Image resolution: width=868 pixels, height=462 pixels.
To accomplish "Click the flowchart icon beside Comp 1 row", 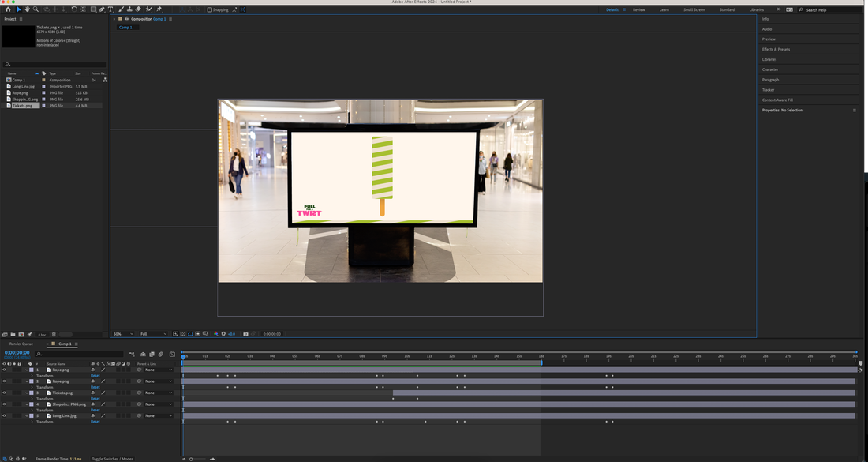I will (x=105, y=80).
